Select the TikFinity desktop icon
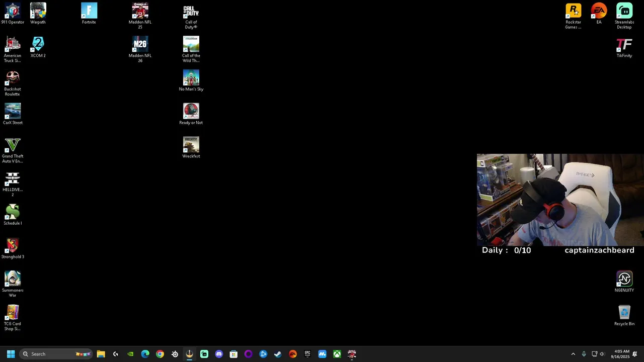This screenshot has width=644, height=362. point(624,47)
